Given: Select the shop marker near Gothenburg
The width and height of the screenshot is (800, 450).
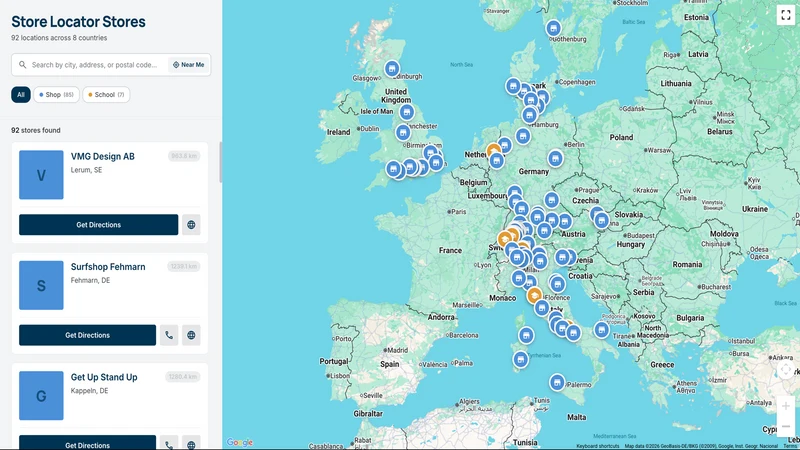Looking at the screenshot, I should (x=554, y=28).
